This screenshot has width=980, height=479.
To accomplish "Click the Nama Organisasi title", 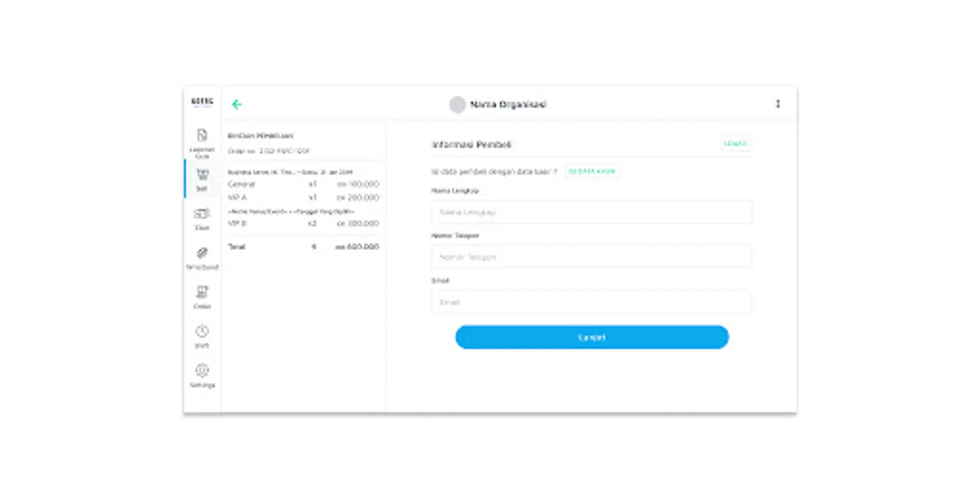I will 508,104.
